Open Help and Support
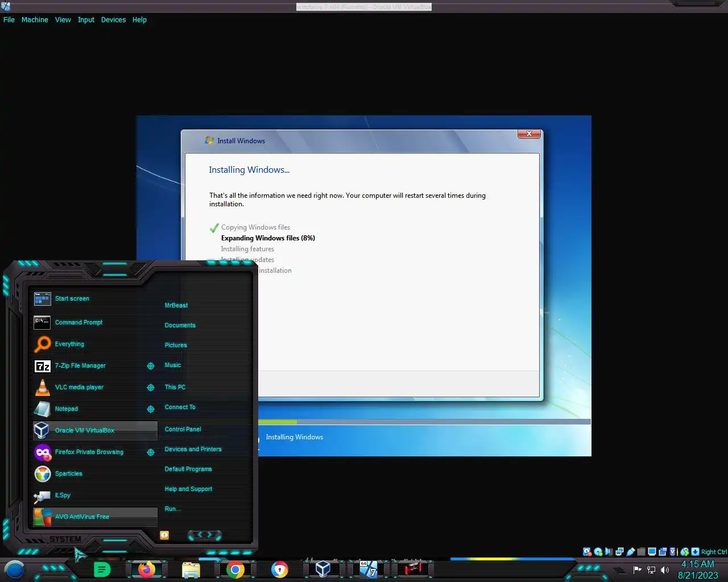The image size is (728, 582). 188,489
